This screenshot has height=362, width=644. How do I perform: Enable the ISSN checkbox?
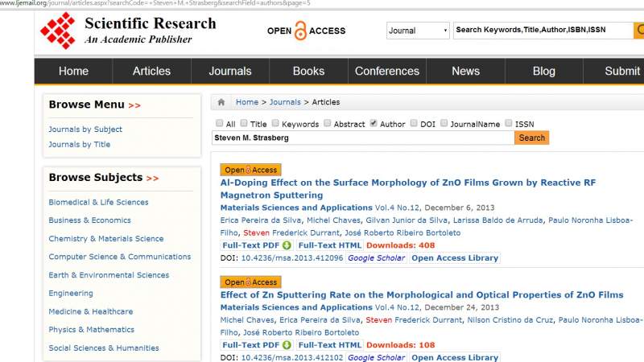(509, 123)
